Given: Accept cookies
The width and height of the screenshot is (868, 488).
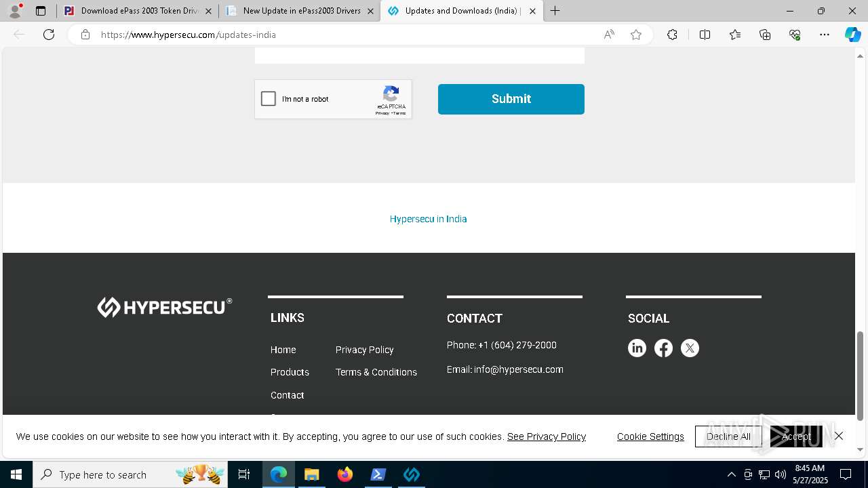Looking at the screenshot, I should click(x=796, y=436).
